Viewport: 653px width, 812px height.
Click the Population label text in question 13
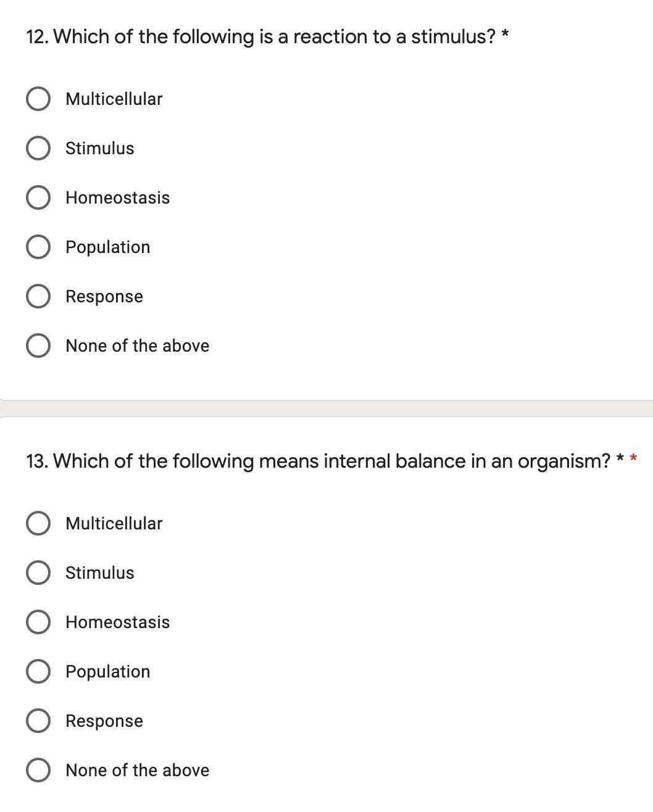[x=107, y=671]
